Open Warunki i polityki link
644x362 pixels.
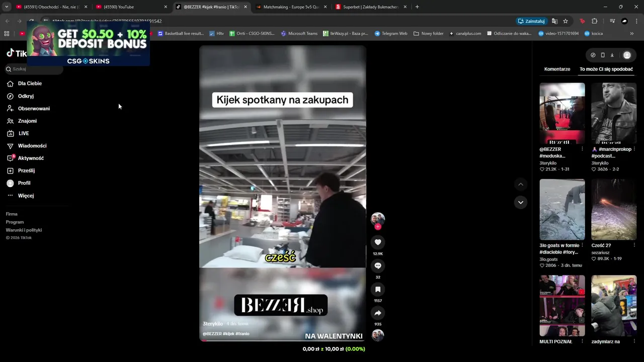pyautogui.click(x=24, y=230)
